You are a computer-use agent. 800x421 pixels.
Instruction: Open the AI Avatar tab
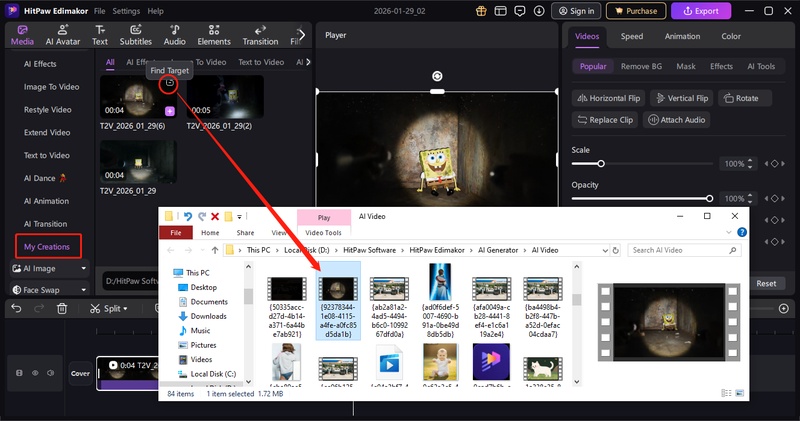63,35
